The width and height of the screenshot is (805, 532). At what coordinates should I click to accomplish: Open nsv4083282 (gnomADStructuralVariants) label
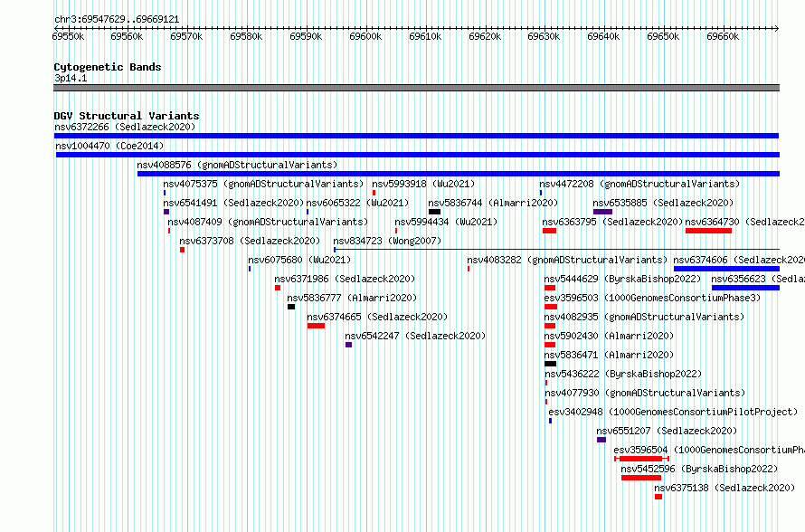point(567,260)
